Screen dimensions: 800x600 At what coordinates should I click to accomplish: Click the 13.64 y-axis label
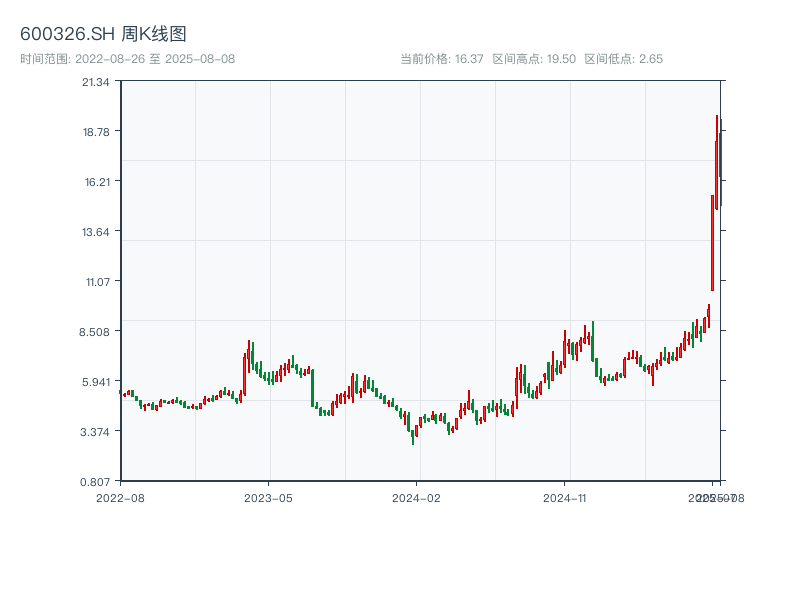96,231
